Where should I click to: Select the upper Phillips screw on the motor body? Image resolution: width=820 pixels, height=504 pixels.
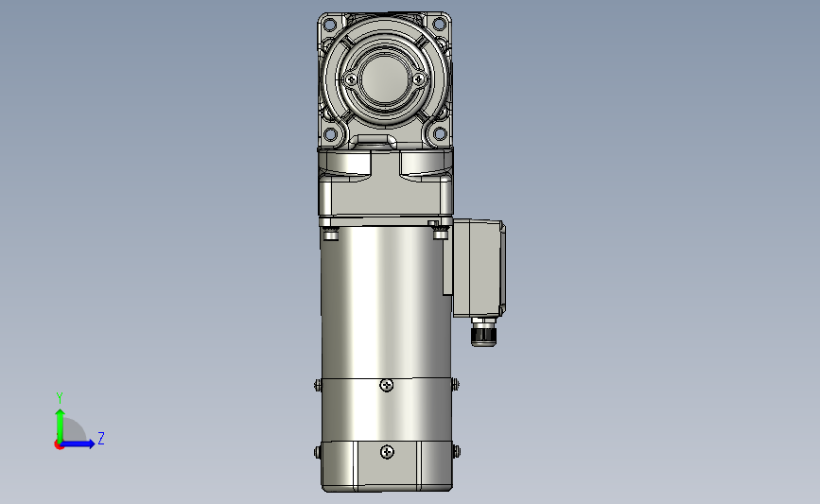click(387, 385)
